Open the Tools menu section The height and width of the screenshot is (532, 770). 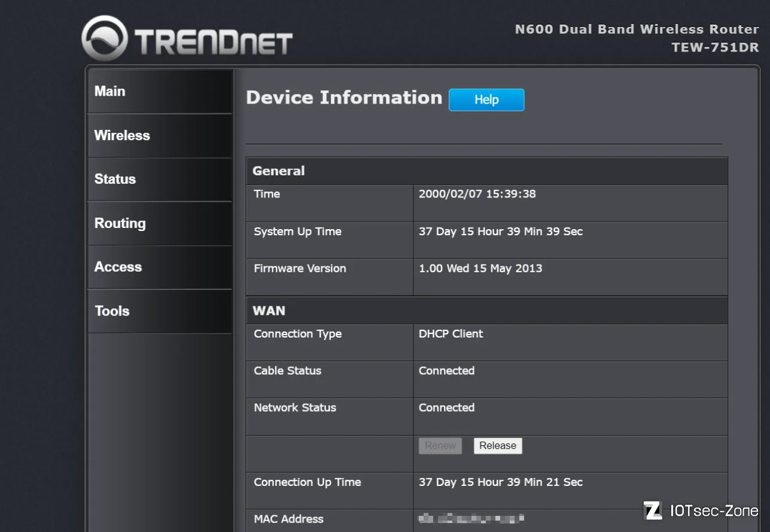(160, 311)
